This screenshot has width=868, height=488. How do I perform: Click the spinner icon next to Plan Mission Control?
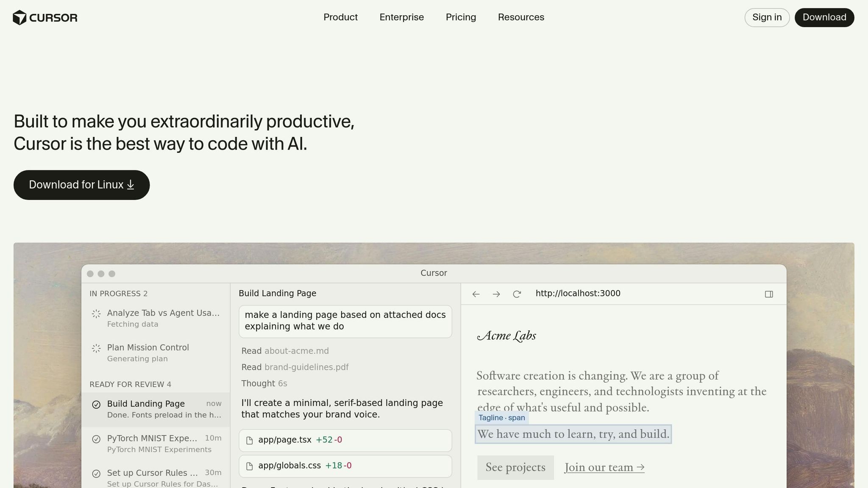(x=96, y=348)
